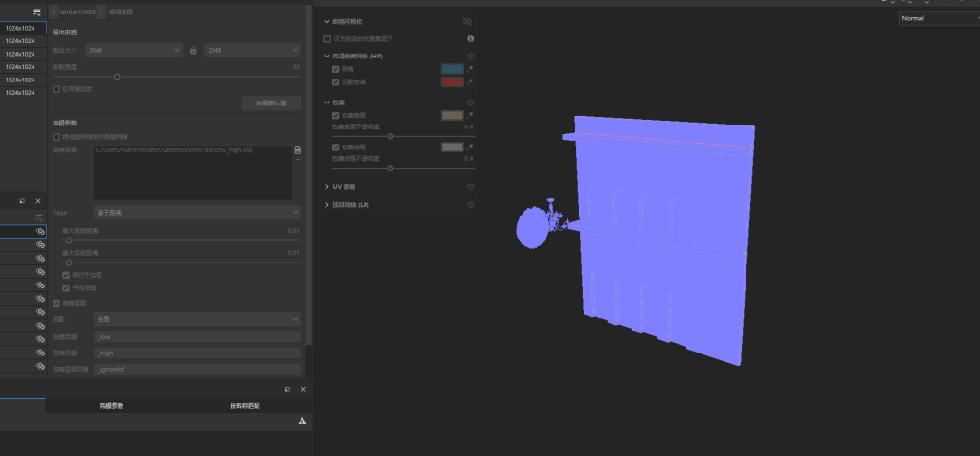Toggle the 忽略背面 checkbox
This screenshot has height=456, width=980.
[56, 303]
